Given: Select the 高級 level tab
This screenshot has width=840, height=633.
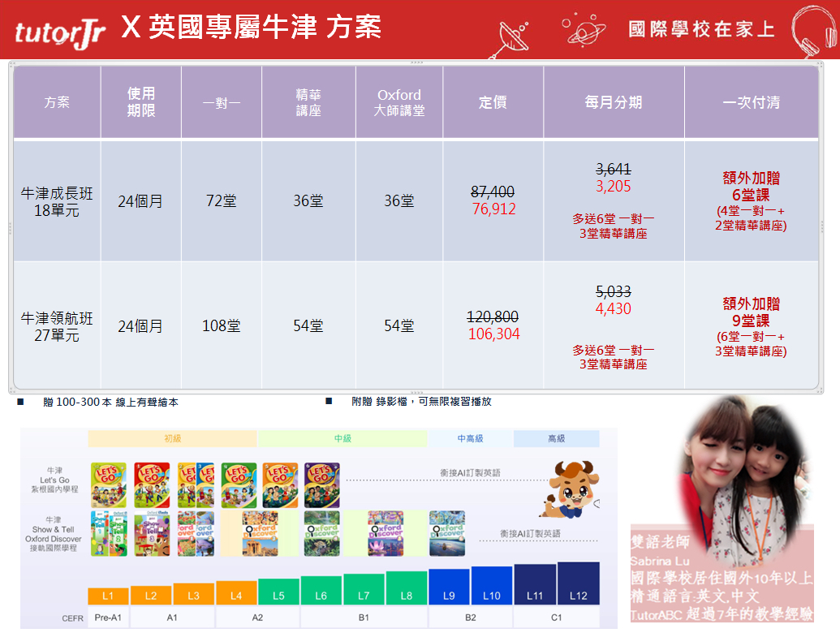Looking at the screenshot, I should click(556, 438).
